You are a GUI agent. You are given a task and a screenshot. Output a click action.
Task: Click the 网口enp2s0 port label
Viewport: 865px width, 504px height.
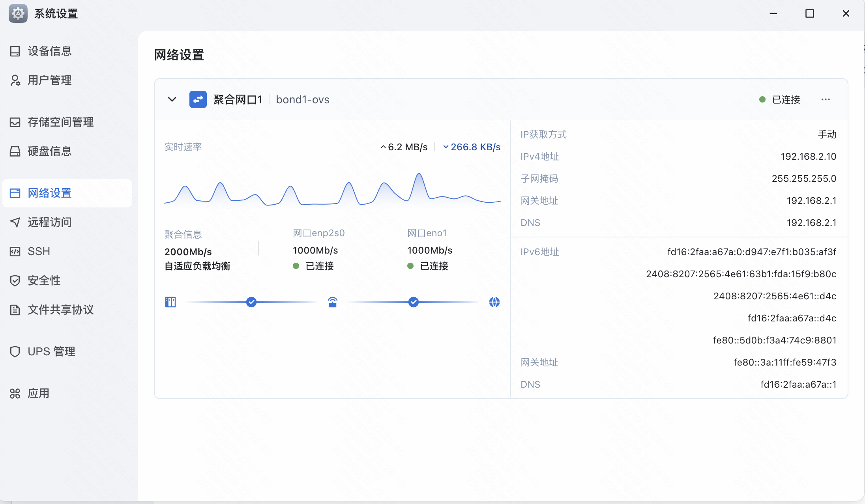pyautogui.click(x=319, y=233)
